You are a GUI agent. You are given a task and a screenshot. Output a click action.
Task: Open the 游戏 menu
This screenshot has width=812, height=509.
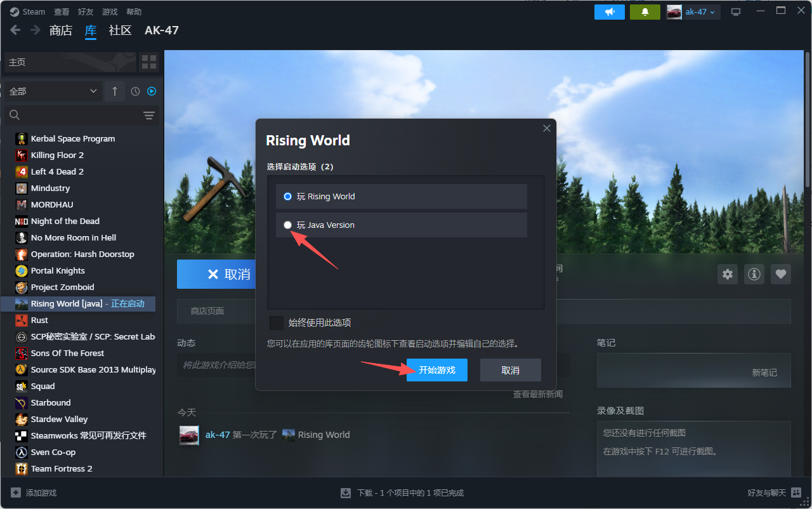click(110, 11)
